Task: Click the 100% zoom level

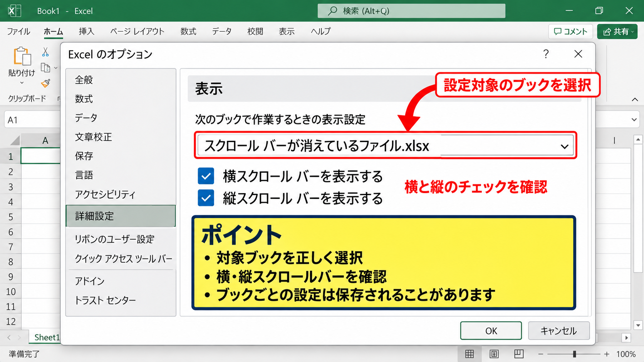Action: coord(626,354)
